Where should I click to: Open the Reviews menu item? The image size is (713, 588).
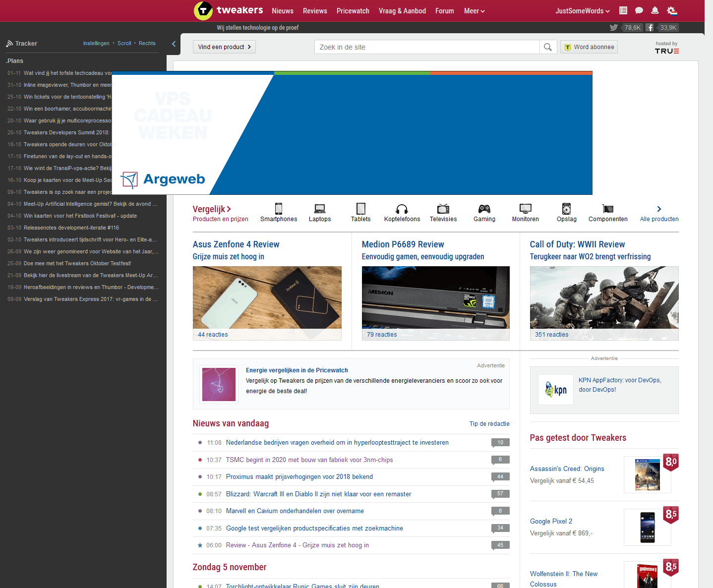[315, 11]
